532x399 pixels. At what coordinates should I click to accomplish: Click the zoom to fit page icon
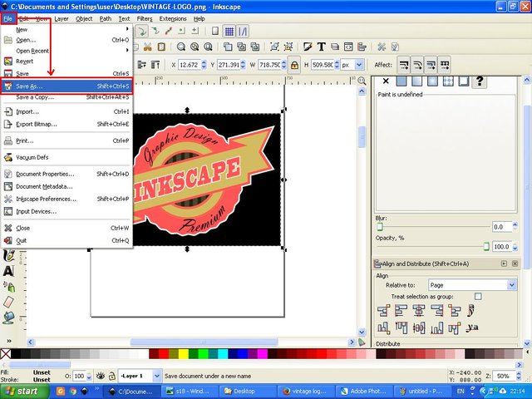[x=208, y=47]
